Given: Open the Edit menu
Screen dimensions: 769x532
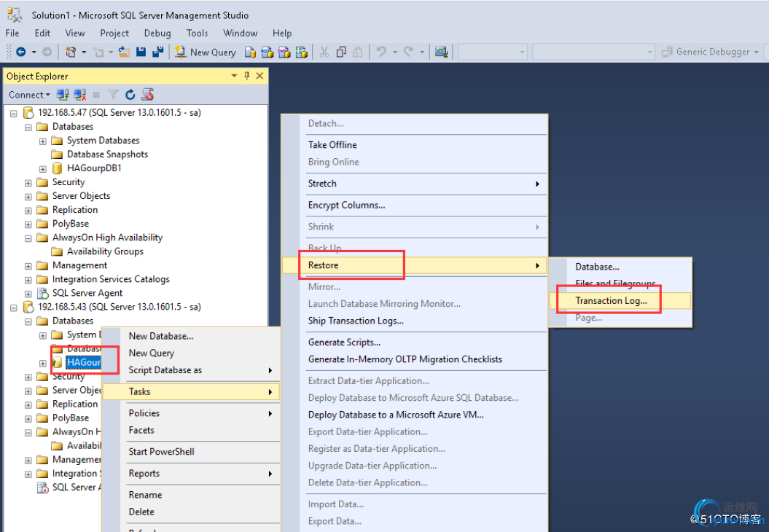Looking at the screenshot, I should [42, 33].
